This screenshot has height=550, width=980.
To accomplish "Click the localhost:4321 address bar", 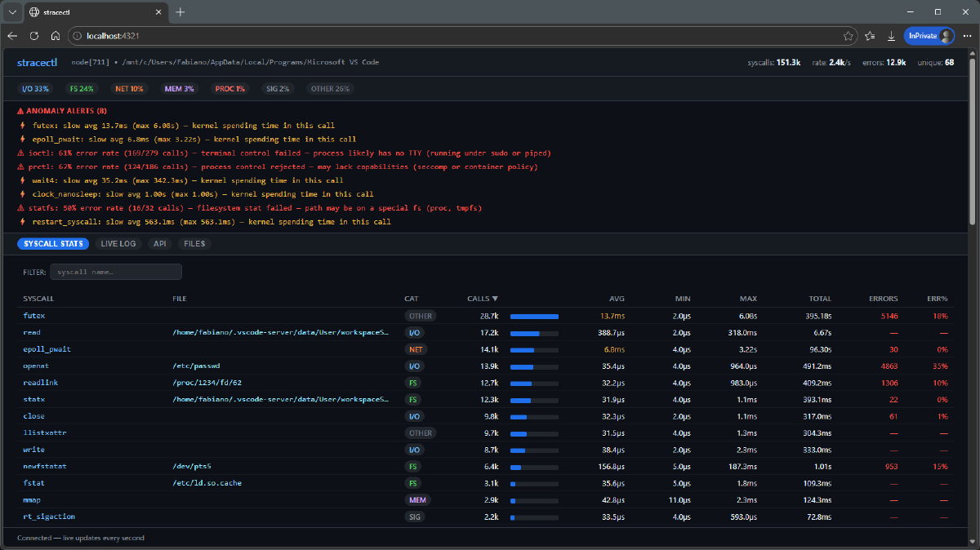I will pyautogui.click(x=461, y=36).
